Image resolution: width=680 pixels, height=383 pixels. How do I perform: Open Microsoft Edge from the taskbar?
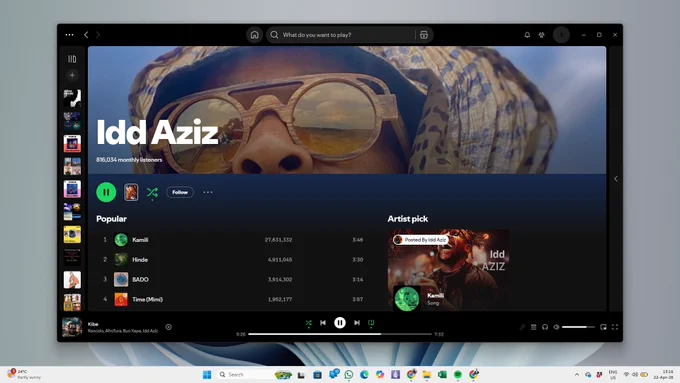364,374
